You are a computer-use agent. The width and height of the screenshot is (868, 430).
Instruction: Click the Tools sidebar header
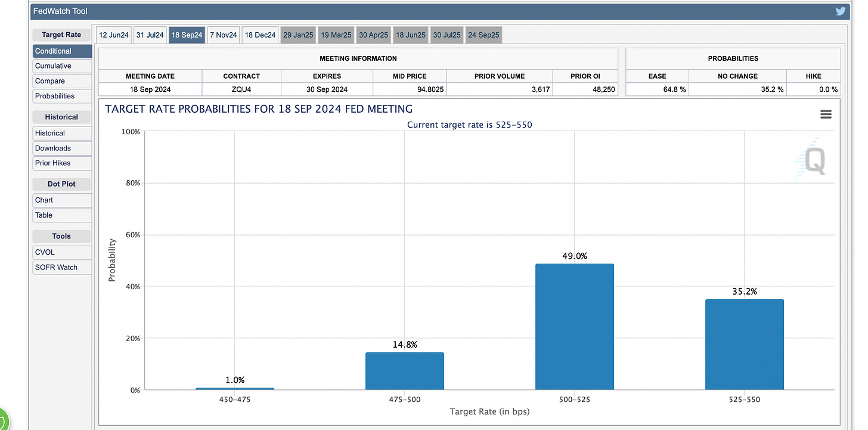tap(61, 236)
